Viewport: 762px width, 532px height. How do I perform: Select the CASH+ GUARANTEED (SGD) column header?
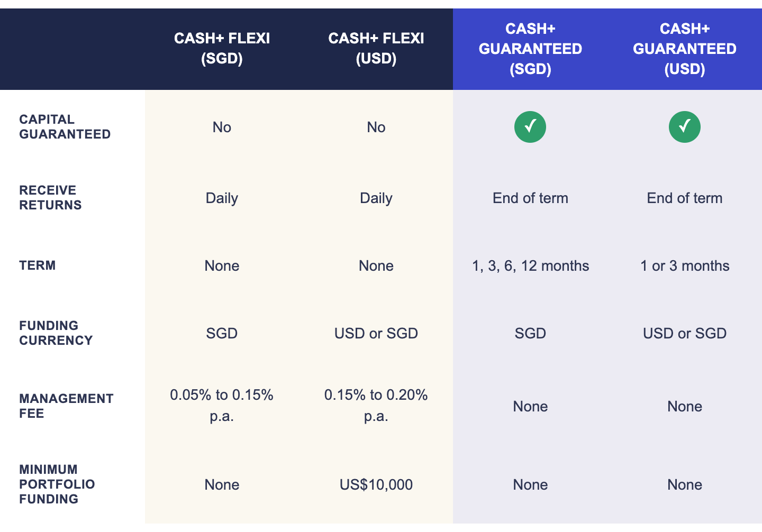pos(530,49)
